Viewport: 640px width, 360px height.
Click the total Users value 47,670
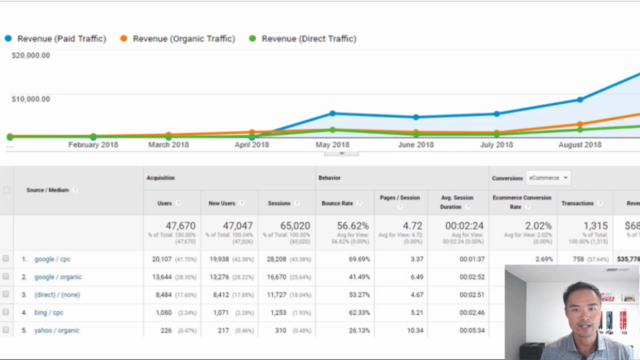point(180,226)
